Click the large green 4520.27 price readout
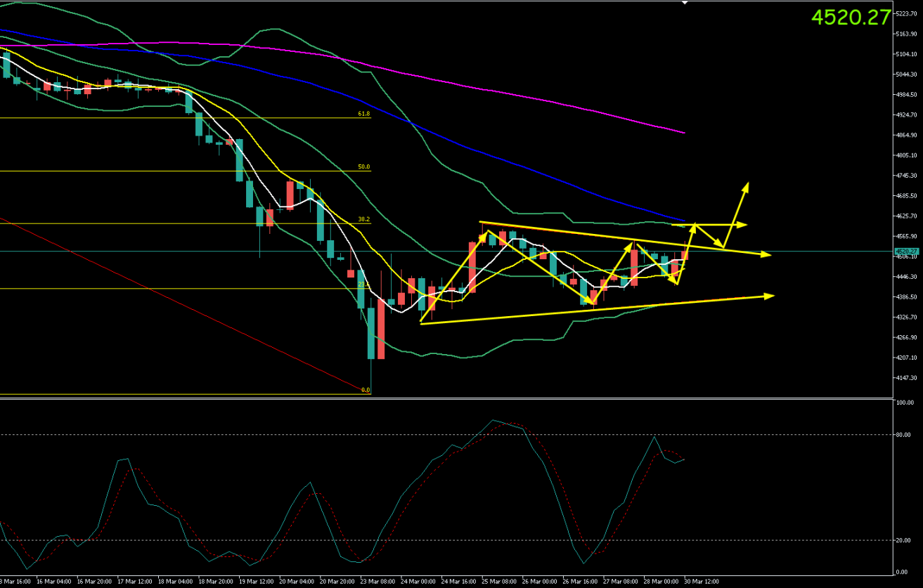This screenshot has height=588, width=923. (x=851, y=18)
